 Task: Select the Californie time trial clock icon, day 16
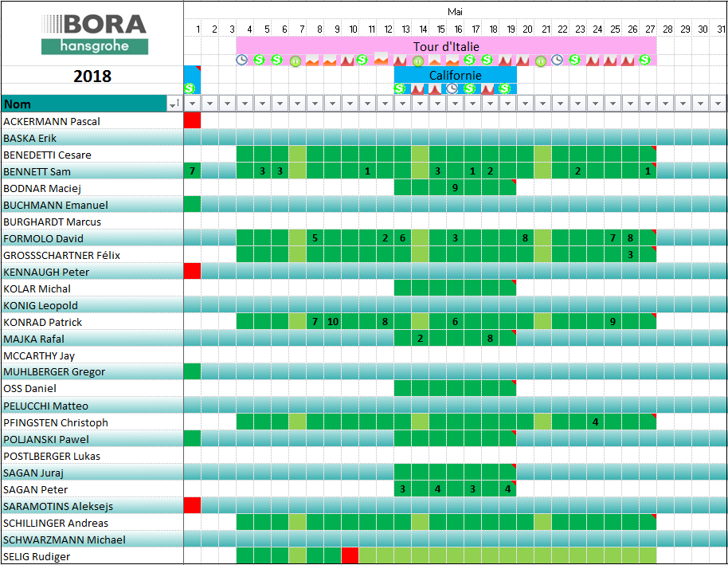click(452, 88)
